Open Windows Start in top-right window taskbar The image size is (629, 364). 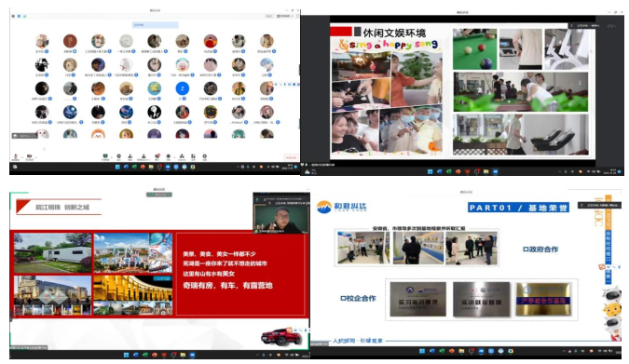430,171
